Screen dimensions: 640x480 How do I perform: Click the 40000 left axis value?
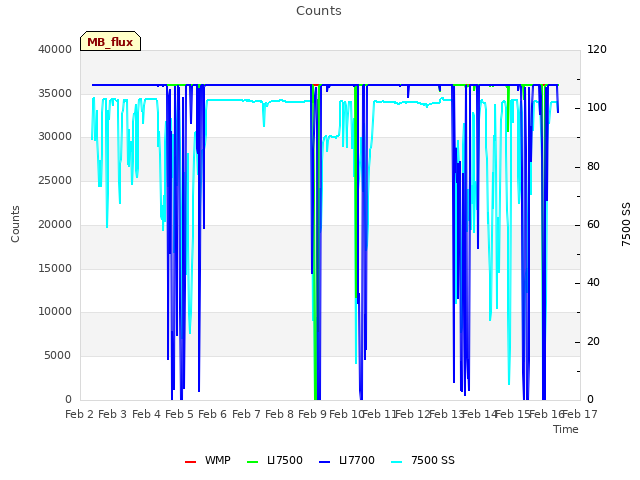pos(55,49)
